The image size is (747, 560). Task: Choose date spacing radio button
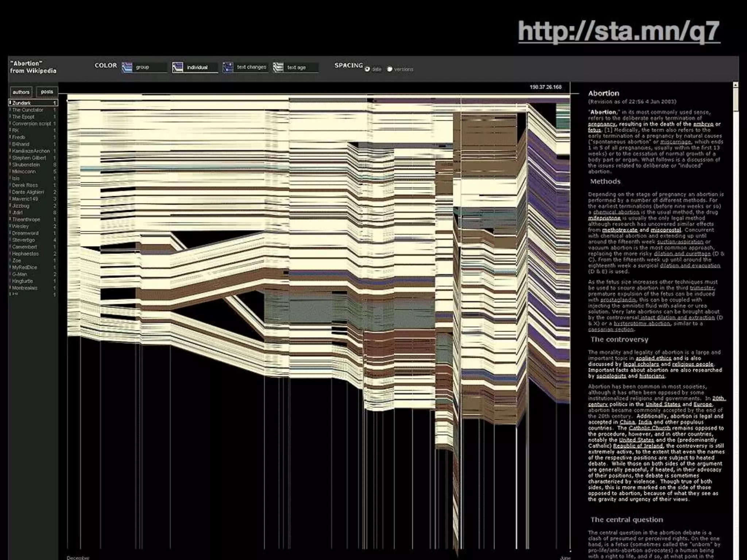click(367, 69)
